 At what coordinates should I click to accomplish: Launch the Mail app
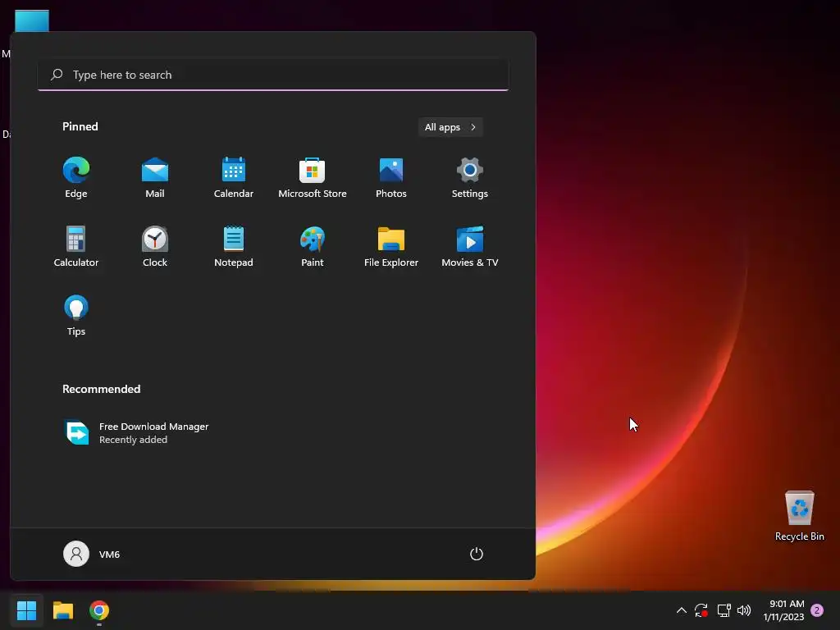point(155,178)
